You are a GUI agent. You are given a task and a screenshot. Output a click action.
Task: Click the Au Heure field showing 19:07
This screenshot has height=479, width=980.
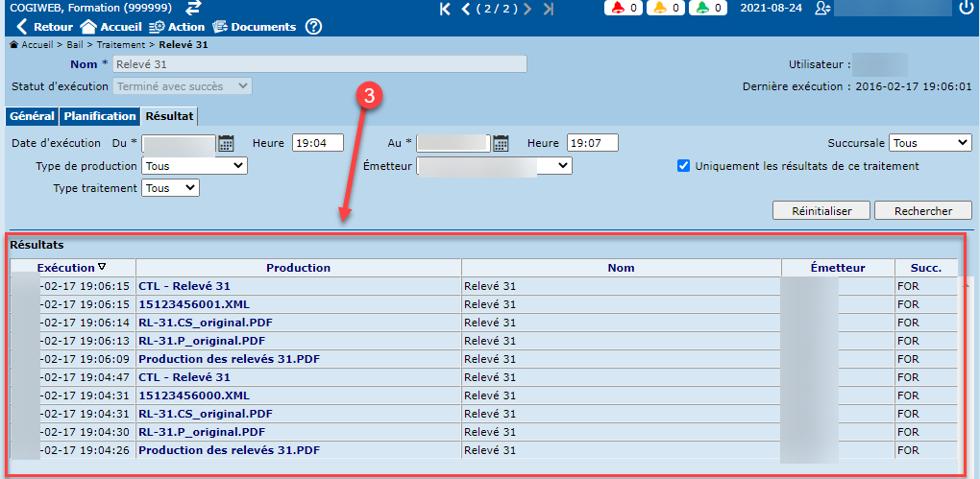click(x=592, y=143)
